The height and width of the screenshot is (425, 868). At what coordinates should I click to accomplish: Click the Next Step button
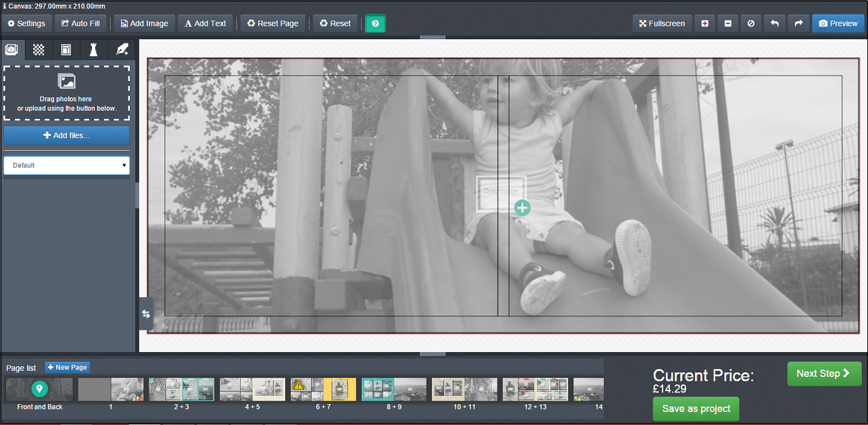point(824,374)
